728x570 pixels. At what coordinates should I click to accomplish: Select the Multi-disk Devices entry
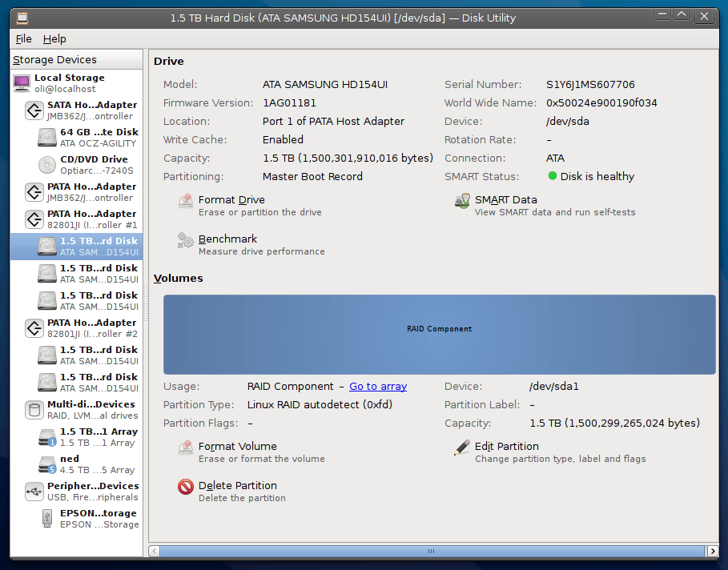[81, 410]
